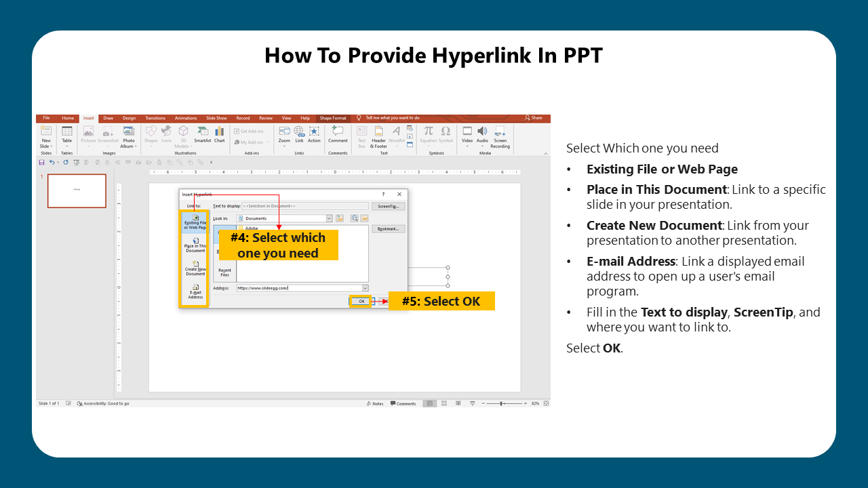Open the Design tab
This screenshot has height=488, width=868.
[129, 118]
